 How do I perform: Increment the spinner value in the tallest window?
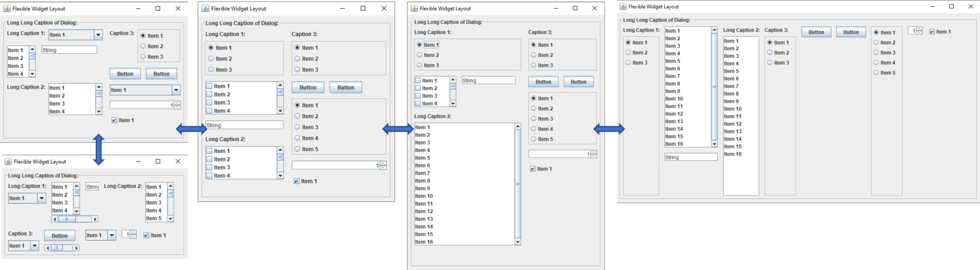[594, 152]
